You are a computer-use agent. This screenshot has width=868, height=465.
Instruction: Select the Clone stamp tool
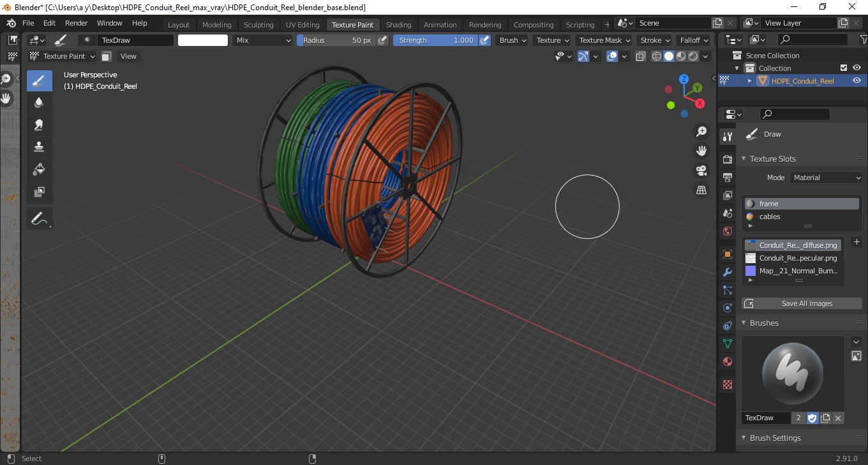click(40, 147)
